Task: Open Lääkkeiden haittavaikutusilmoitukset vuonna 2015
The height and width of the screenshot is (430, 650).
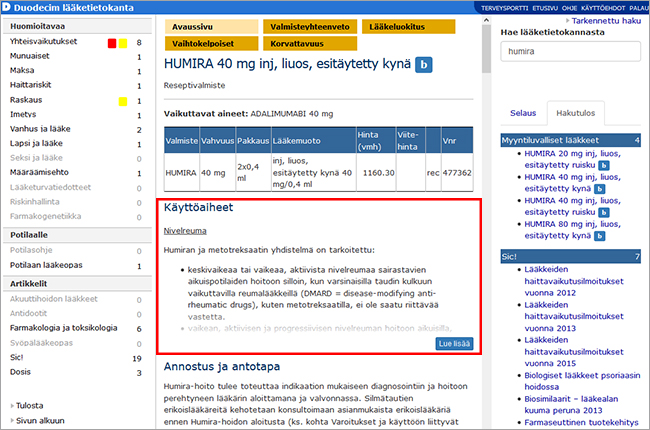Action: click(574, 352)
